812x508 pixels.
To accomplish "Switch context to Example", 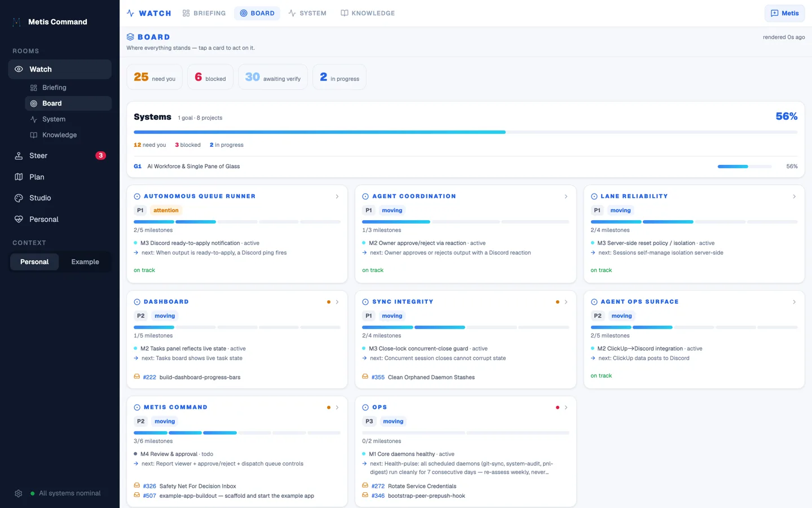I will pos(85,262).
